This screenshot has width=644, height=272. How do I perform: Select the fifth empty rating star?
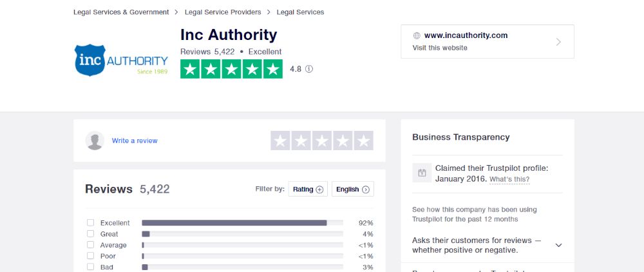(x=363, y=141)
